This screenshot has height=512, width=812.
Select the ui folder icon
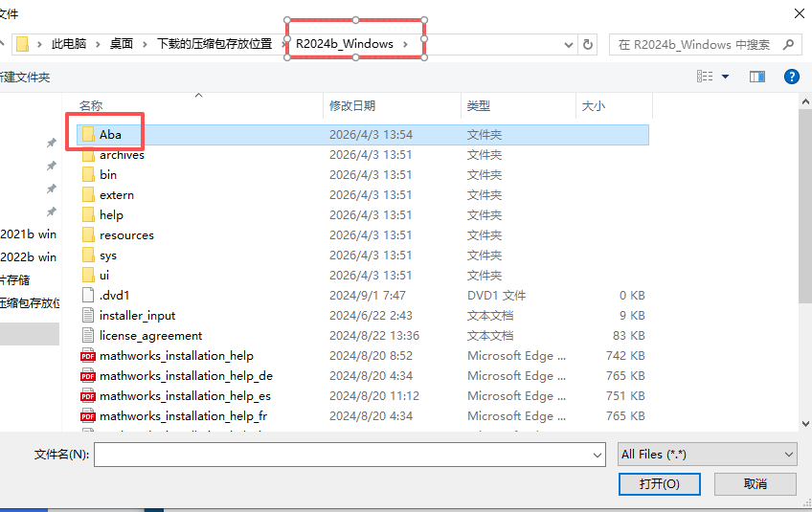click(x=88, y=276)
